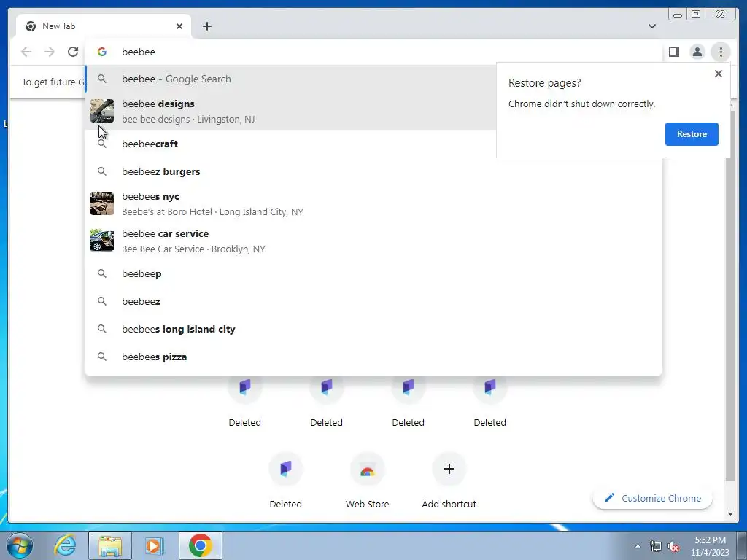747x560 pixels.
Task: Reload the page with the refresh icon
Action: (73, 52)
